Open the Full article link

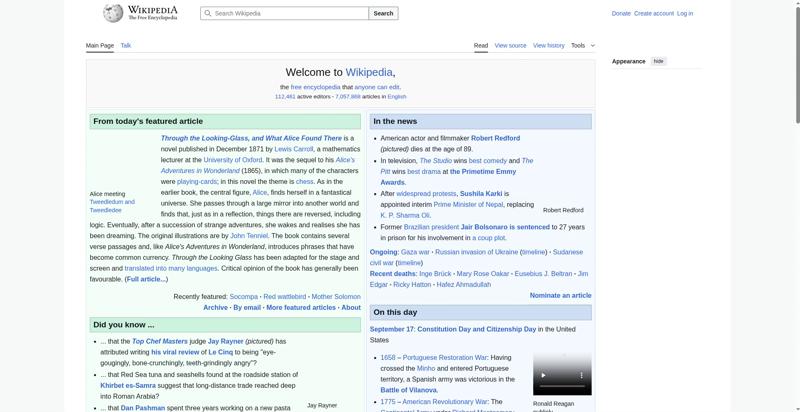click(146, 279)
